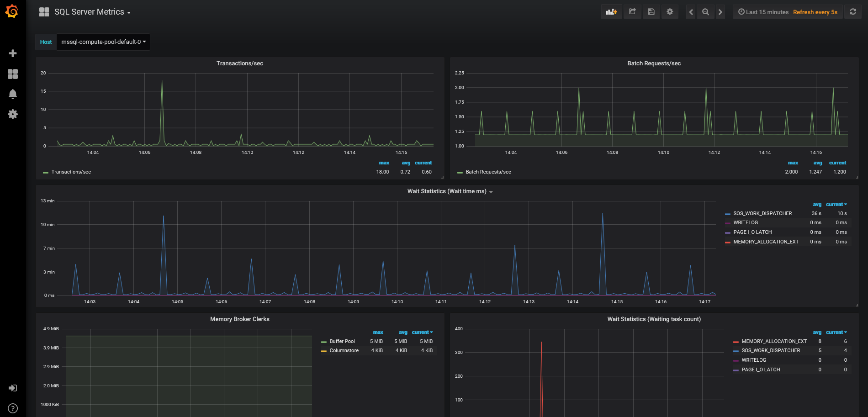Refresh the dashboard now
Screen dimensions: 868x417
coord(852,12)
